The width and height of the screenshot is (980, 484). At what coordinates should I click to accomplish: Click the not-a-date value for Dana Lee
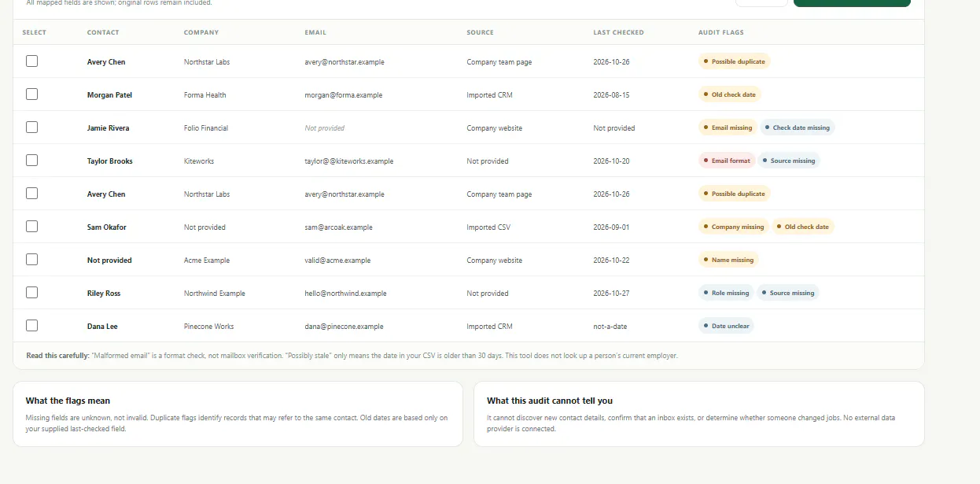(610, 327)
